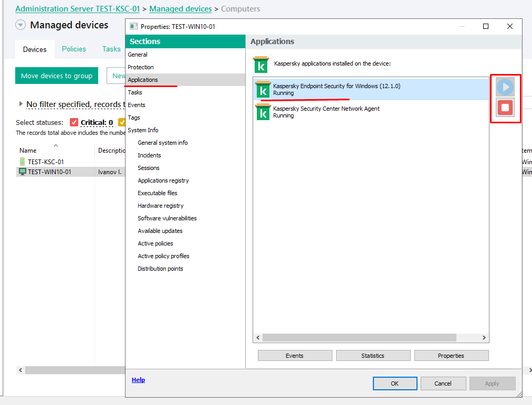This screenshot has height=405, width=532.
Task: Collapse the Managed devices header round arrow
Action: click(x=20, y=25)
